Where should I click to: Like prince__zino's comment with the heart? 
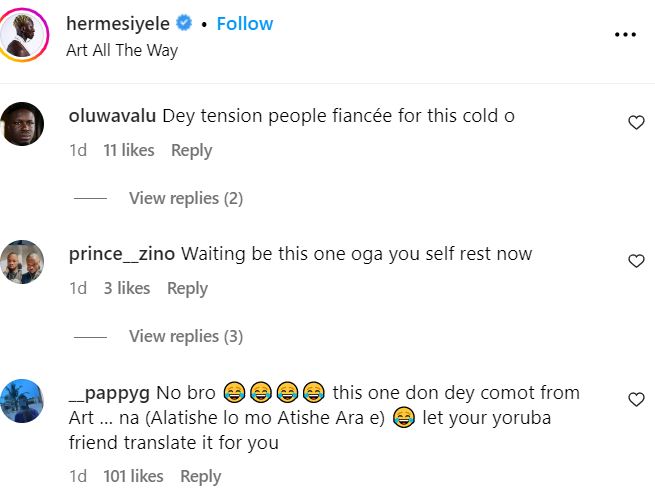(636, 260)
